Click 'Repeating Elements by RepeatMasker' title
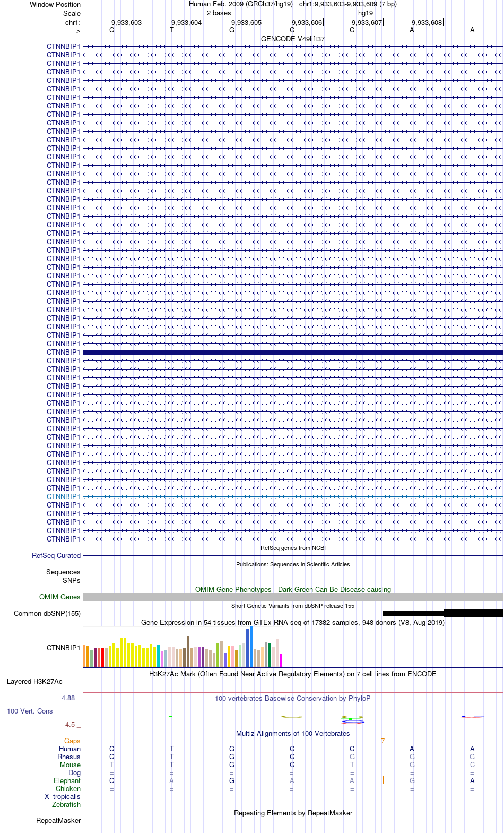Viewport: 504px width, 833px height. click(x=293, y=813)
